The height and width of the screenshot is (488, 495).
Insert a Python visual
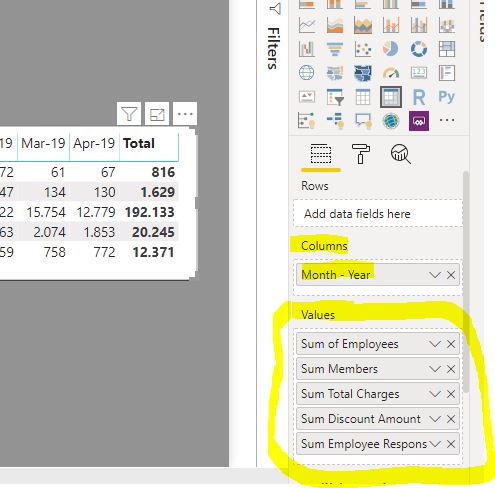[447, 97]
